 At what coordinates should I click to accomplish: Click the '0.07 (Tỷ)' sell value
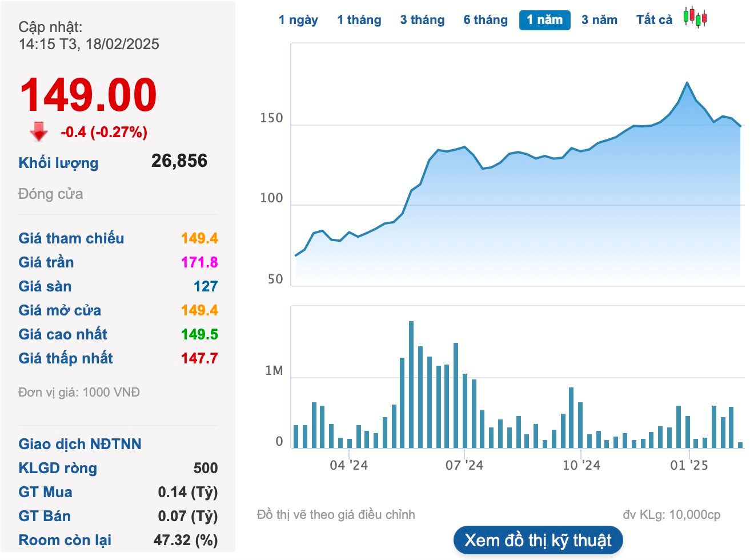(188, 516)
